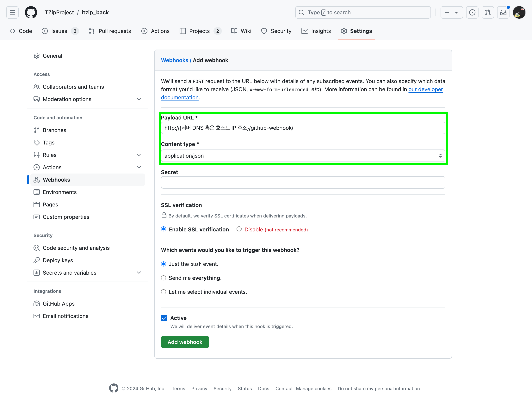Select Let me select individual events
532x409 pixels.
pos(164,292)
